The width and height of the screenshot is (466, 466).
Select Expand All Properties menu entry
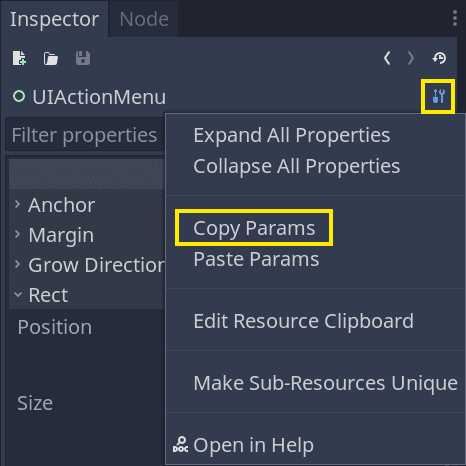coord(292,135)
